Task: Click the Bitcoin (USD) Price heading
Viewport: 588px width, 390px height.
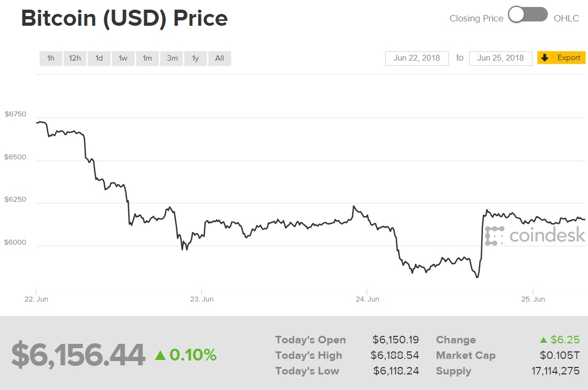Action: point(124,18)
